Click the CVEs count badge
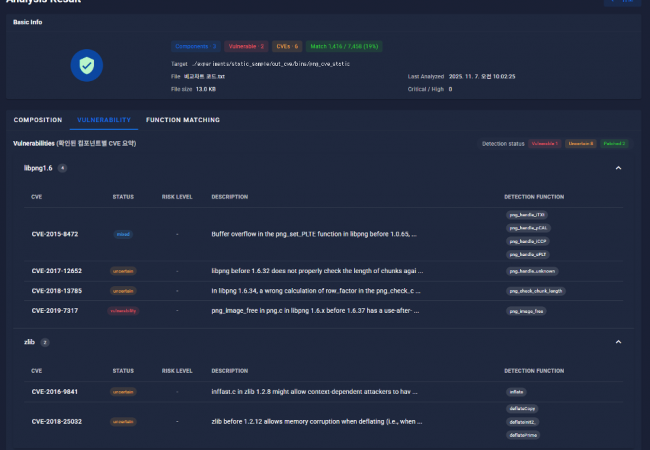The height and width of the screenshot is (450, 650). click(288, 46)
